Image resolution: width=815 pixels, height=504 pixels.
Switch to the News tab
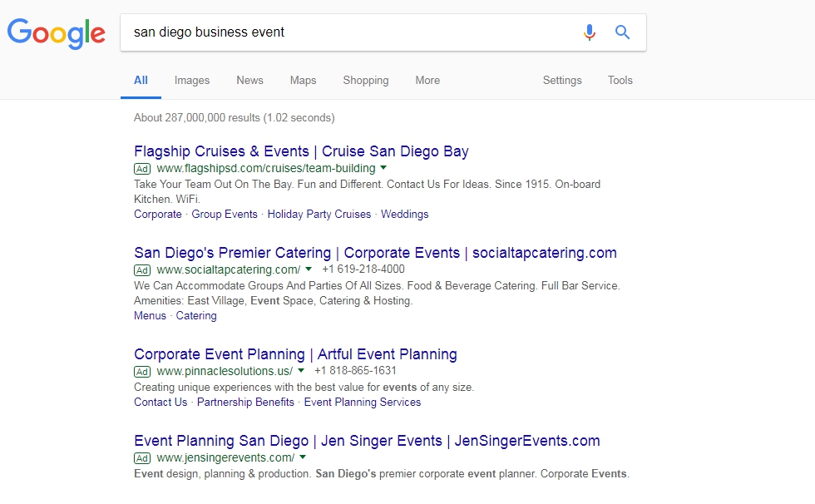click(x=249, y=80)
